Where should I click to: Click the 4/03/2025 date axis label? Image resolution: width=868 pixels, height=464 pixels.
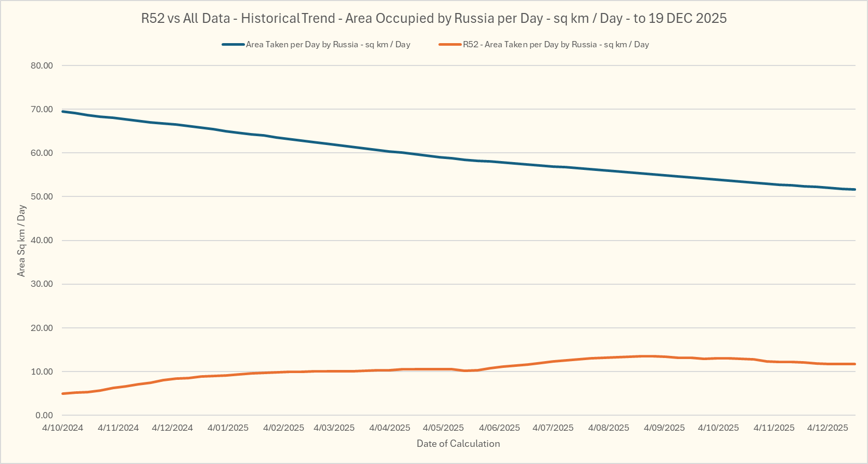pos(334,428)
